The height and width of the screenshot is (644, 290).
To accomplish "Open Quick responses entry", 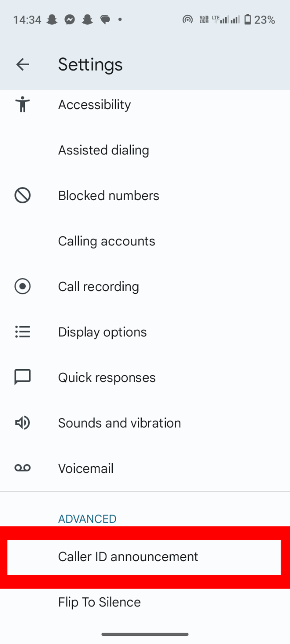I will 106,377.
